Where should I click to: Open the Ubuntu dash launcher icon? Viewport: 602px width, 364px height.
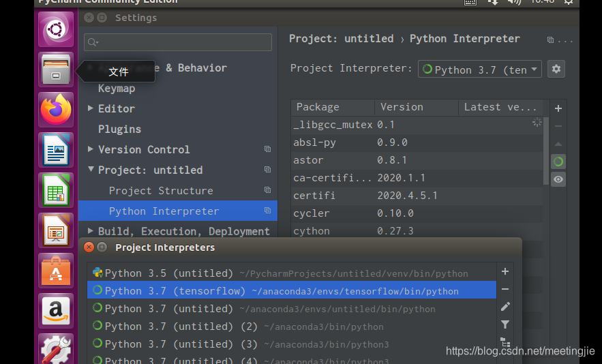56,29
